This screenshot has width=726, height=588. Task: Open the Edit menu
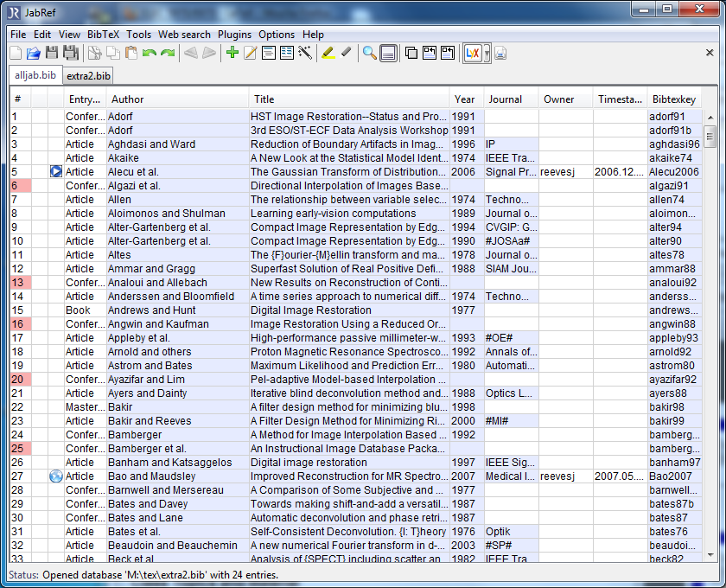(x=42, y=35)
